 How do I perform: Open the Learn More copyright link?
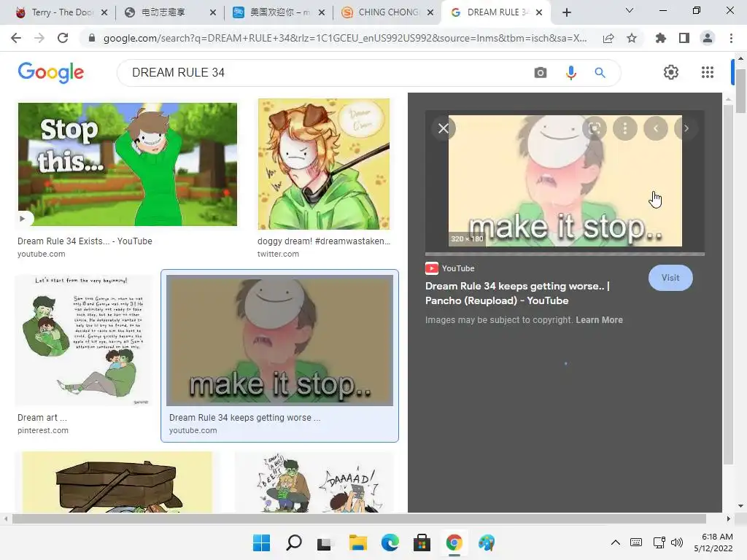tap(599, 320)
